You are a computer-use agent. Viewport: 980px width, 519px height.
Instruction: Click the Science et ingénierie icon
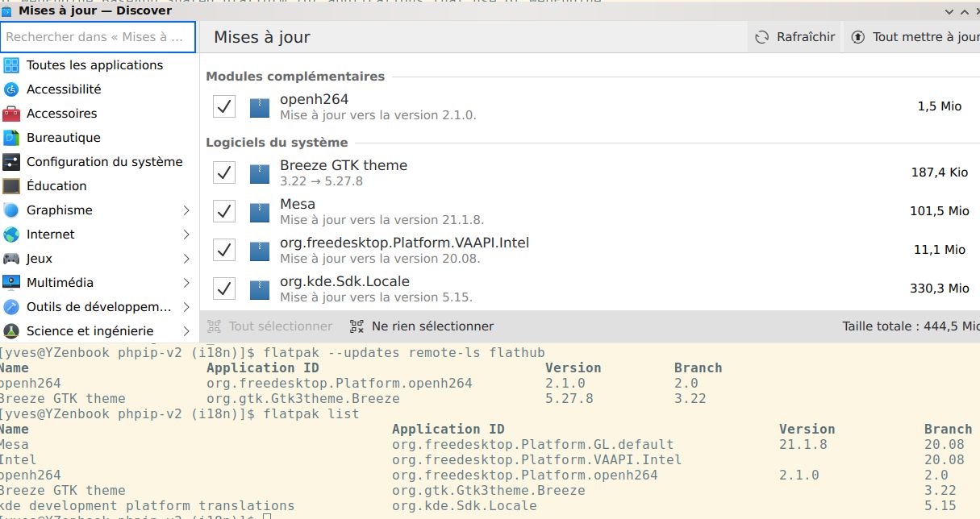[x=11, y=331]
